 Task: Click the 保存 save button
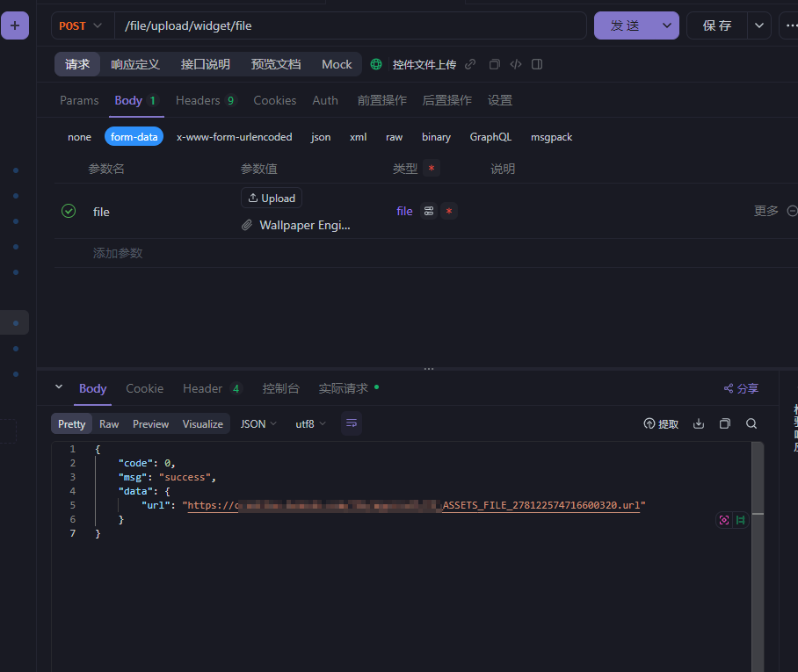716,25
